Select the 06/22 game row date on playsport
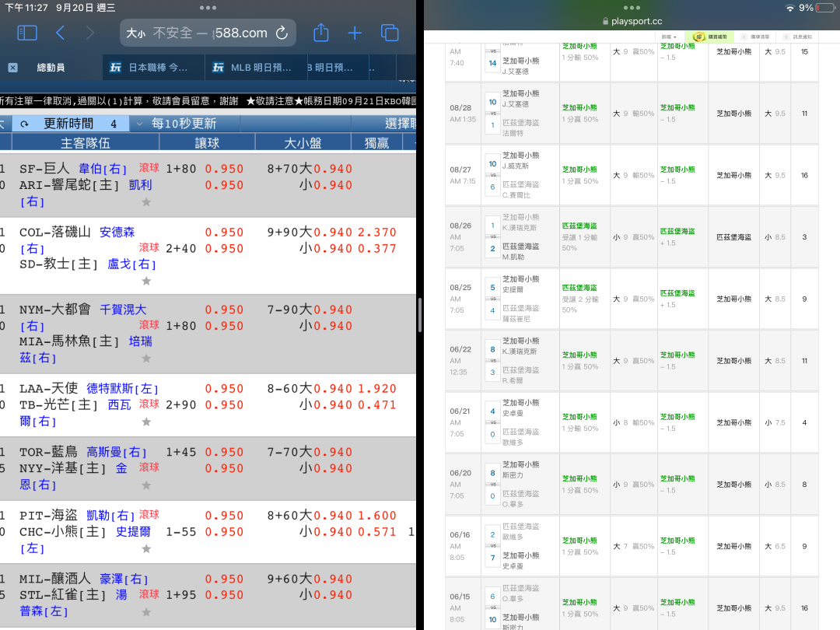 tap(460, 349)
